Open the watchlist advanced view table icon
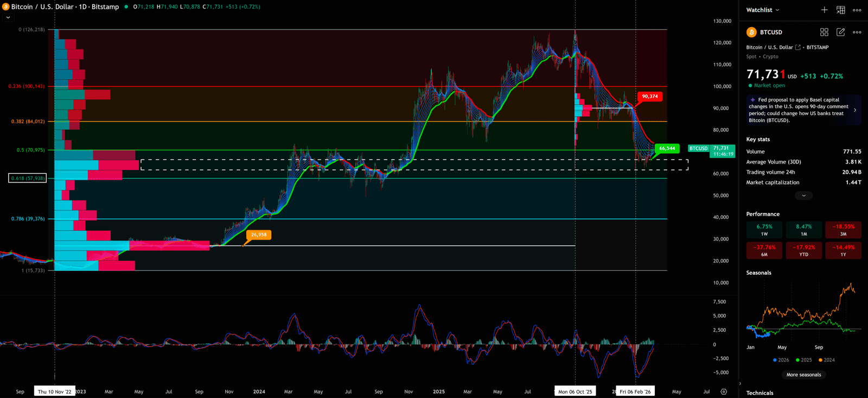 pos(840,10)
